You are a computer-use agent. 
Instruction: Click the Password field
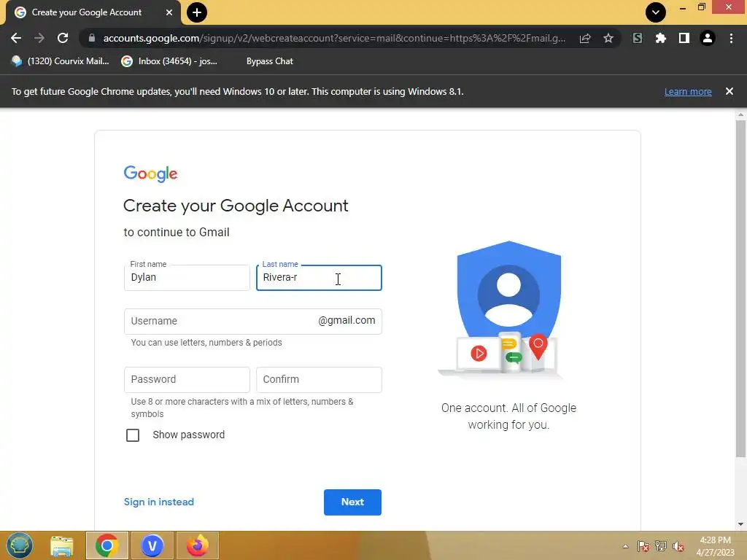pos(187,379)
